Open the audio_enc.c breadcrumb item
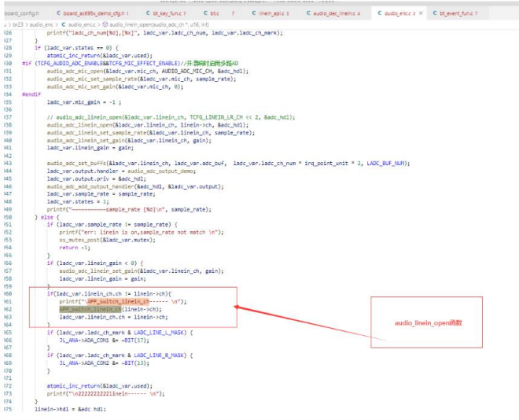Viewport: 519px width, 420px height. [82, 24]
